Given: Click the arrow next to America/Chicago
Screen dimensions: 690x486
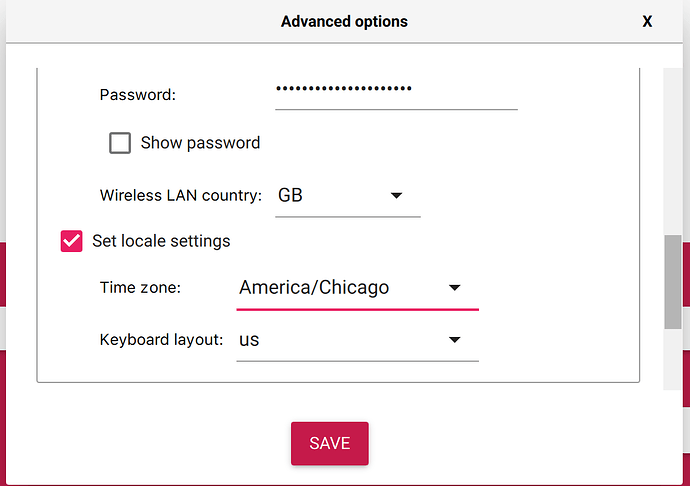Looking at the screenshot, I should pyautogui.click(x=454, y=288).
